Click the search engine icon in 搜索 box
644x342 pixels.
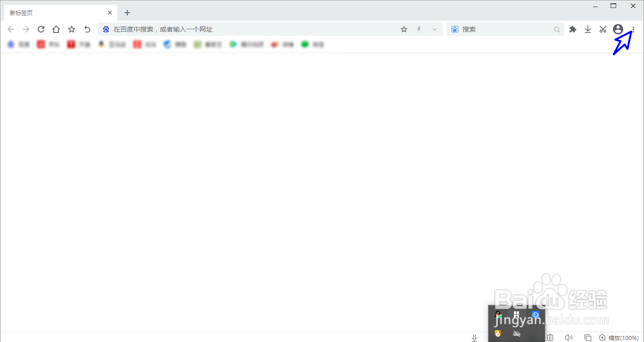tap(454, 29)
